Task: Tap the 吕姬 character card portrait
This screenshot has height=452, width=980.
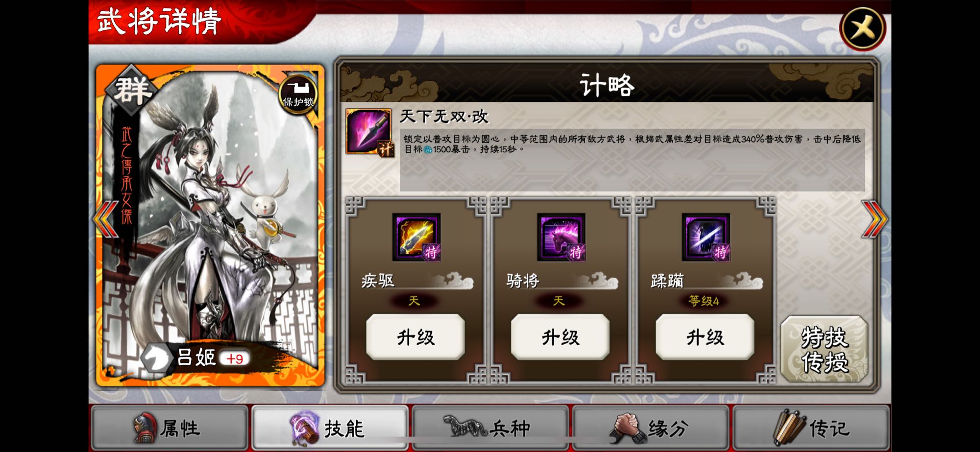Action: 211,225
